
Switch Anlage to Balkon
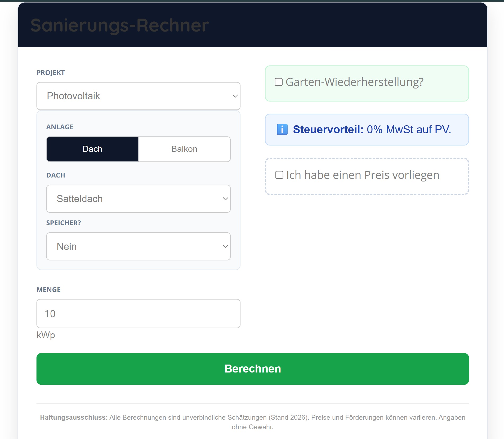184,149
